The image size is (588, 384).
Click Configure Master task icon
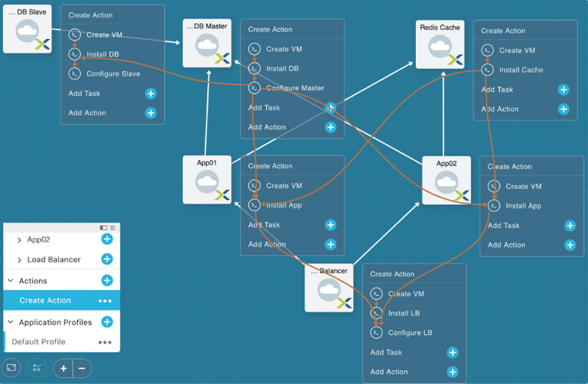click(254, 88)
